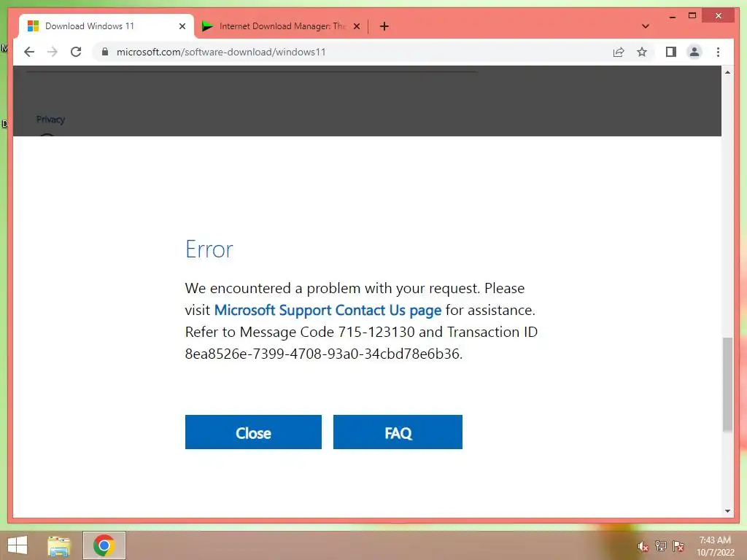The height and width of the screenshot is (560, 747).
Task: Click Message Code 715-123130 text
Action: [x=327, y=332]
